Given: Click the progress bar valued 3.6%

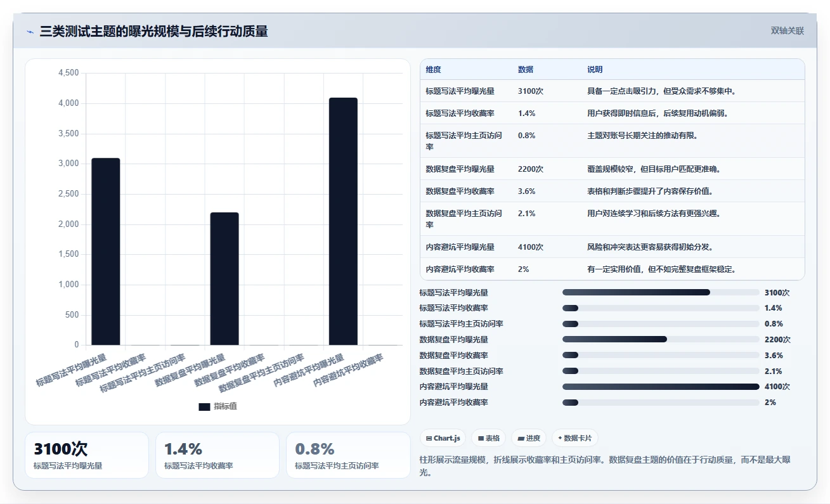Looking at the screenshot, I should pyautogui.click(x=661, y=355).
